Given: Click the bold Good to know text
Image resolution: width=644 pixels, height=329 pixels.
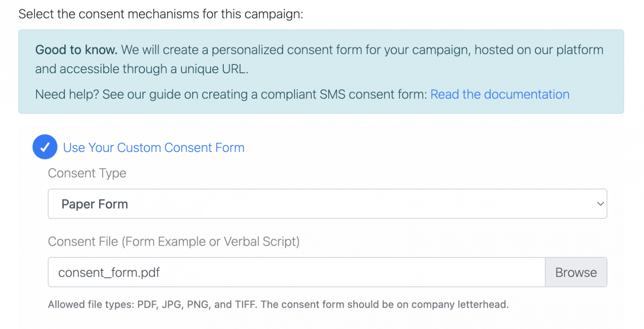Looking at the screenshot, I should coord(76,50).
